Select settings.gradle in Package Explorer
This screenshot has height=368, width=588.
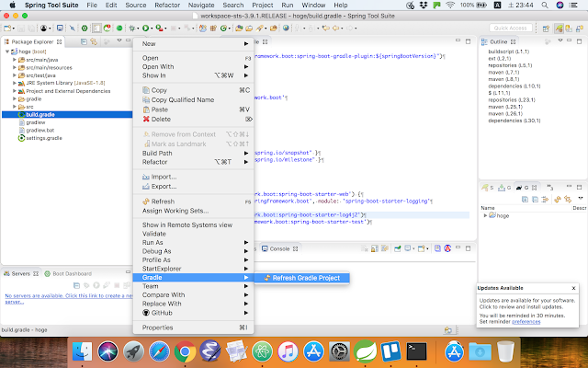44,138
